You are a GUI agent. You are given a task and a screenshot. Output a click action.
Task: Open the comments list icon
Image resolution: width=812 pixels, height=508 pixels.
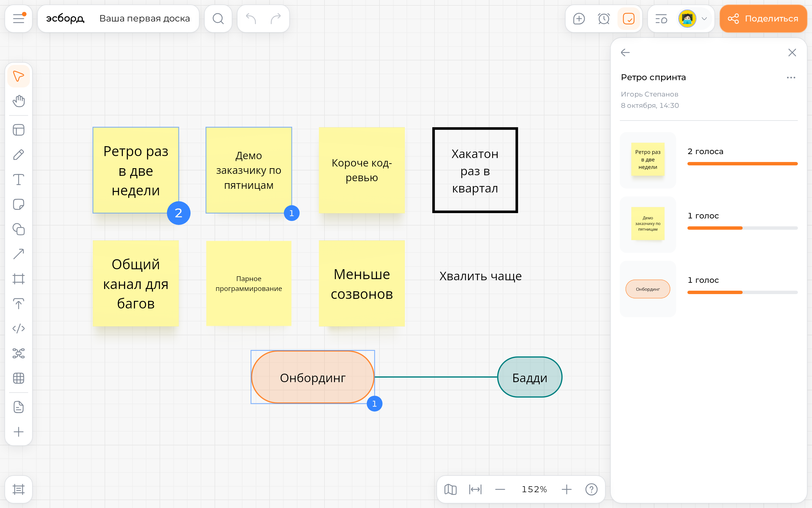661,18
